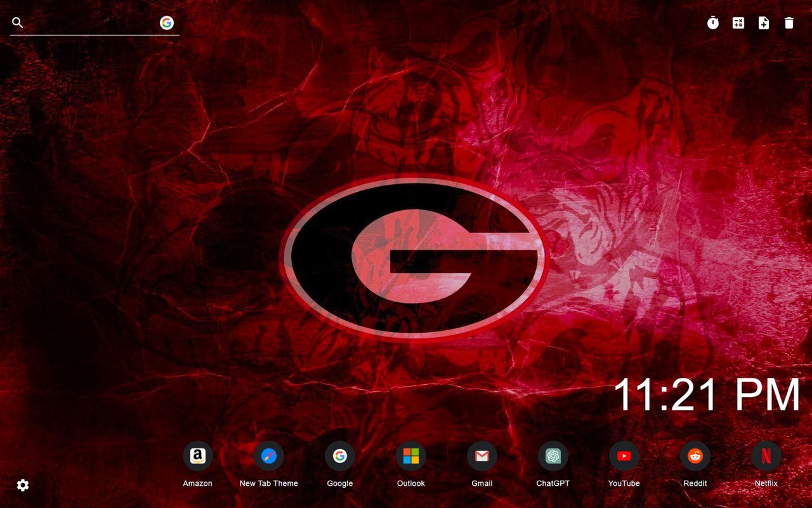Viewport: 812px width, 508px height.
Task: Click the ChatGPT label text
Action: [x=553, y=483]
